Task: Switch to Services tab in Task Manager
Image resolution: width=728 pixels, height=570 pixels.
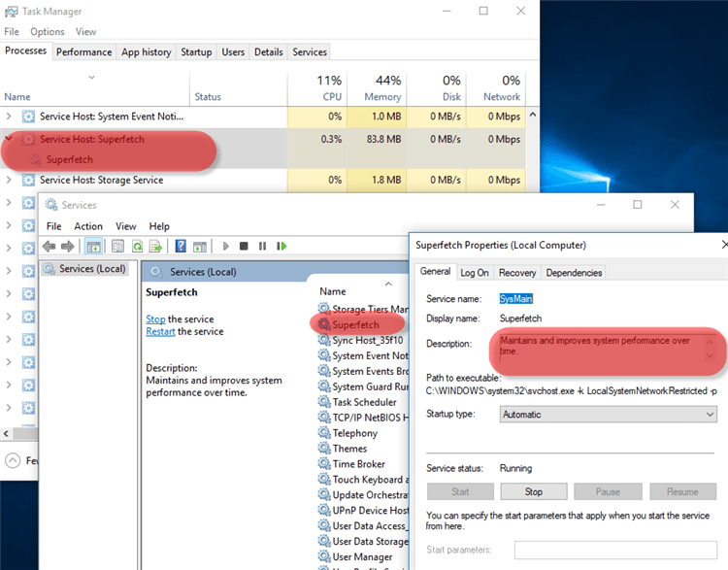Action: 310,52
